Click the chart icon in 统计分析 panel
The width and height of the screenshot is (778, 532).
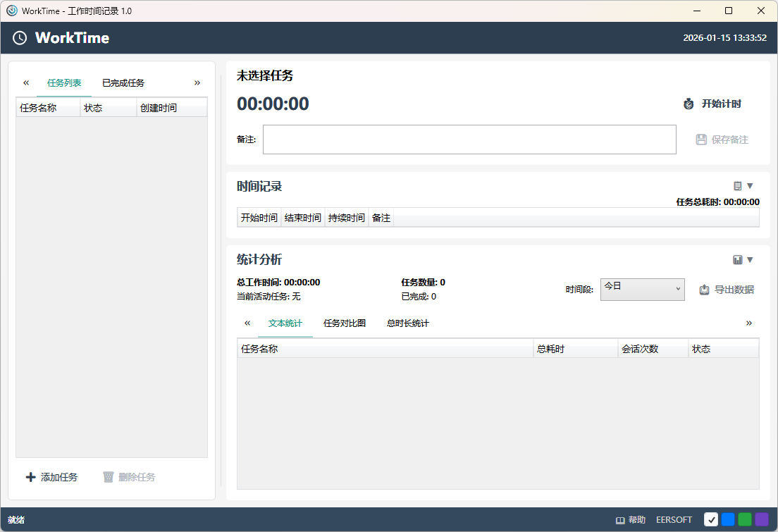(738, 260)
